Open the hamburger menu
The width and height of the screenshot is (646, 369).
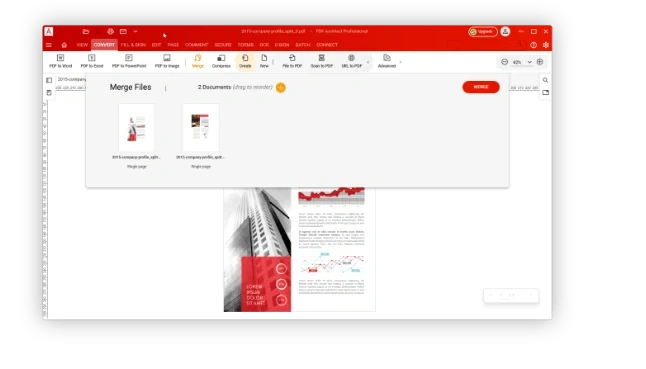tap(49, 45)
